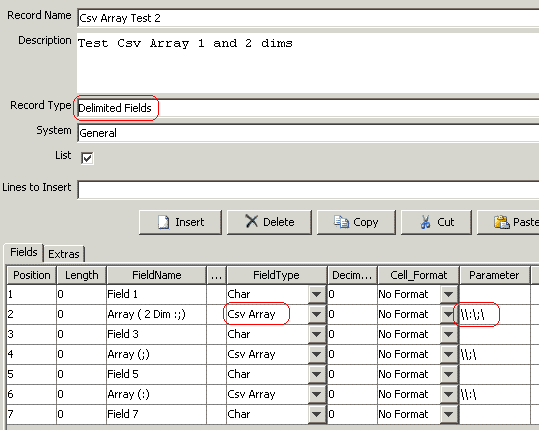Switch to the Extras tab
539x430 pixels.
click(x=64, y=254)
